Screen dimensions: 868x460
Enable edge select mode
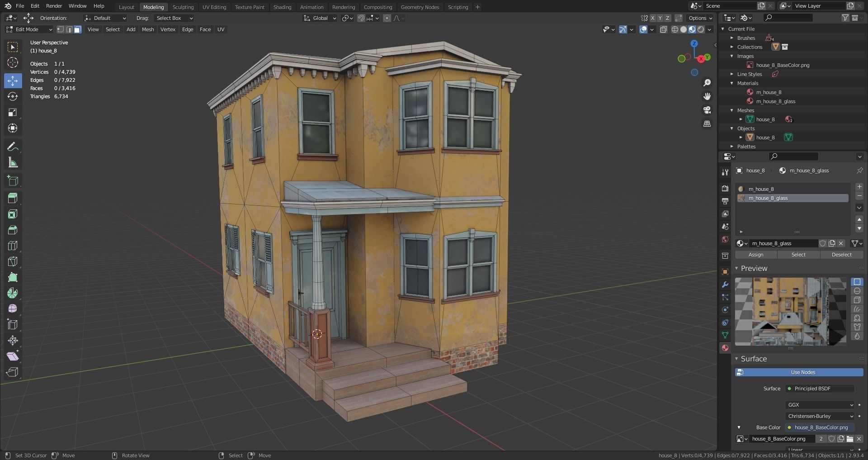point(69,29)
